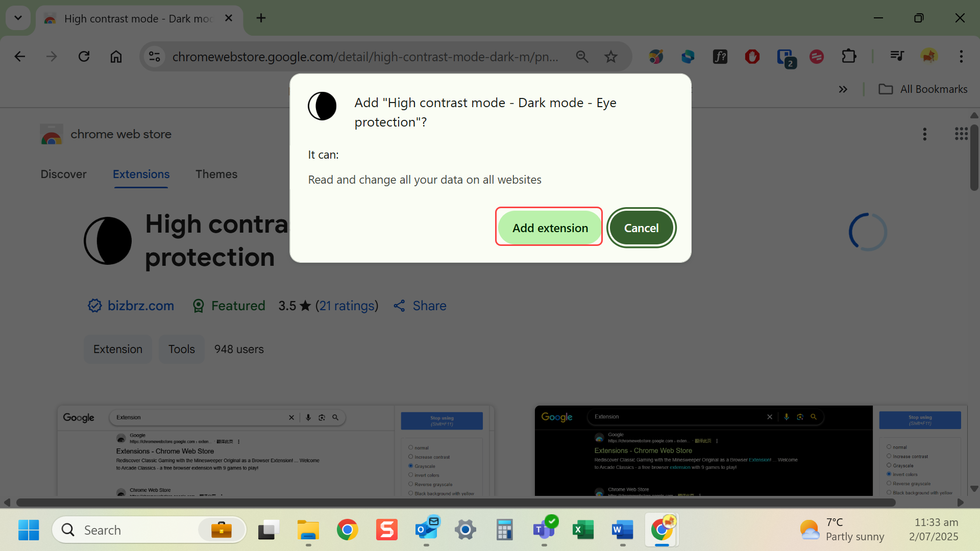Click the taskbar Search box
The image size is (980, 551).
(x=149, y=530)
